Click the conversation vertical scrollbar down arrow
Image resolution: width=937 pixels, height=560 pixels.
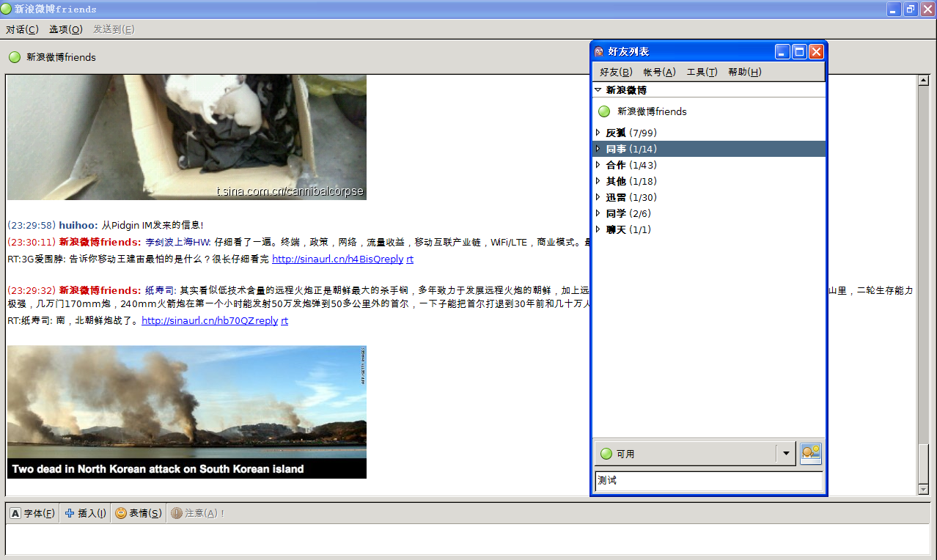924,489
